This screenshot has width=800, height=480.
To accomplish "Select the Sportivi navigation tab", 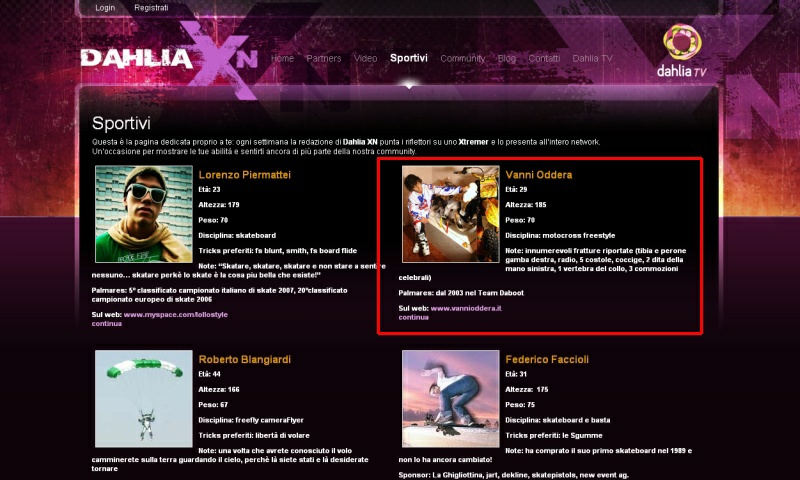I will (409, 58).
